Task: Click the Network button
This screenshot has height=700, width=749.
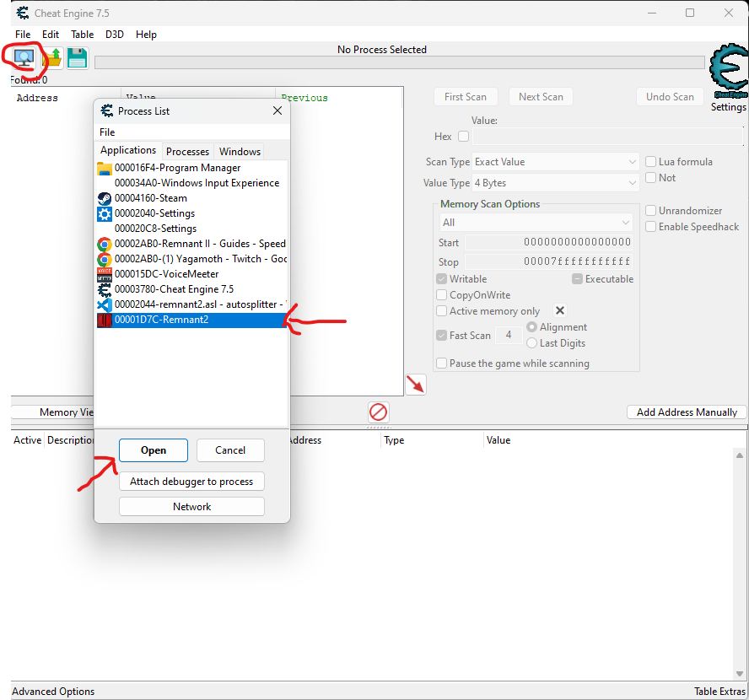Action: coord(191,507)
